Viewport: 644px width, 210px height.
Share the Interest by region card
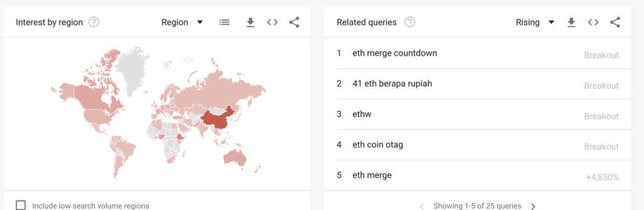(294, 22)
